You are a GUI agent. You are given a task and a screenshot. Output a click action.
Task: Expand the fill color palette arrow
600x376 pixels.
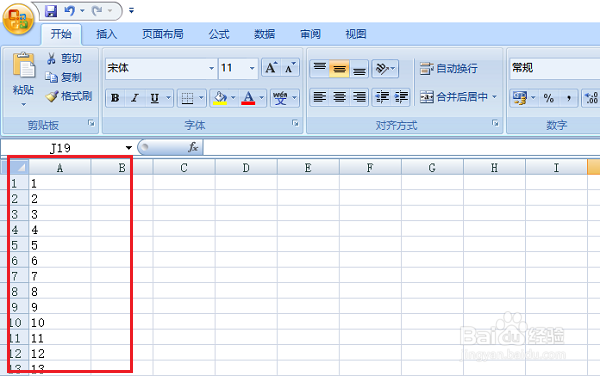pyautogui.click(x=233, y=98)
